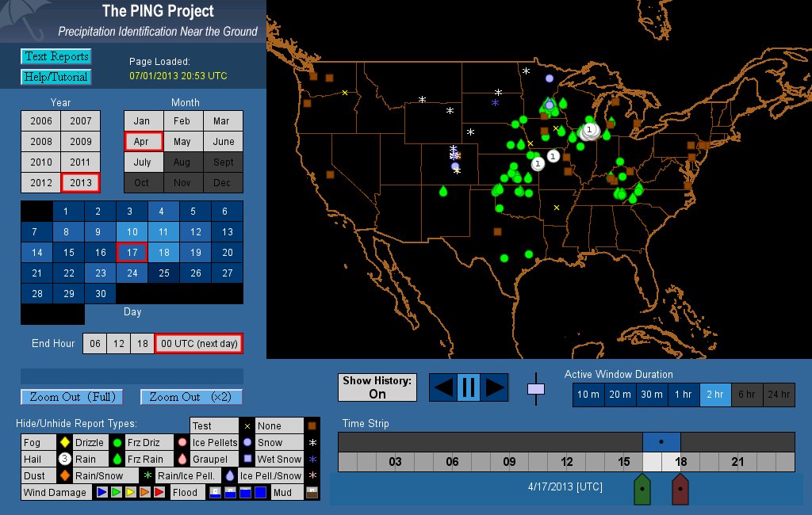This screenshot has height=515, width=812.
Task: Pause the animation playback
Action: pos(468,387)
